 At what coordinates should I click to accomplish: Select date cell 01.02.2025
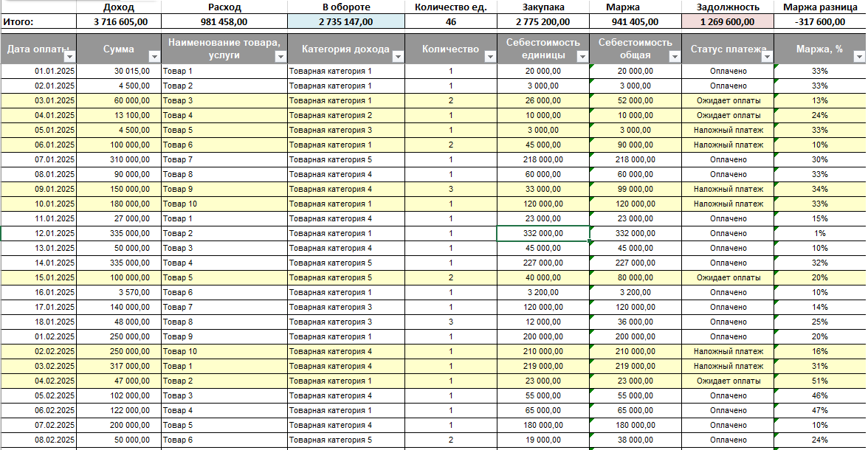(38, 336)
